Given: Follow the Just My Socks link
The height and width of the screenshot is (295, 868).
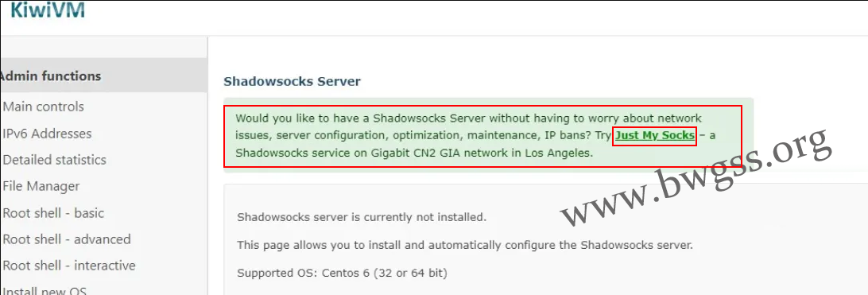Looking at the screenshot, I should coord(655,136).
